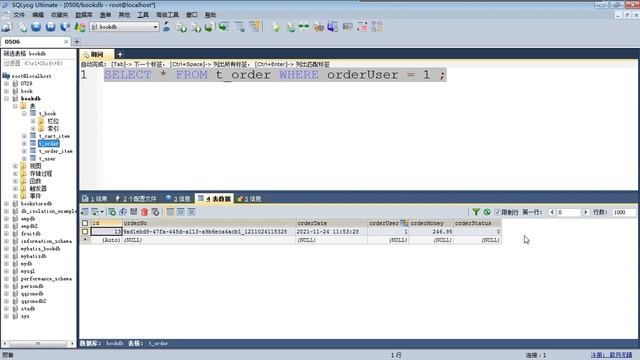Open the bookdb database dropdown in toolbar
The width and height of the screenshot is (640, 360).
click(x=156, y=27)
